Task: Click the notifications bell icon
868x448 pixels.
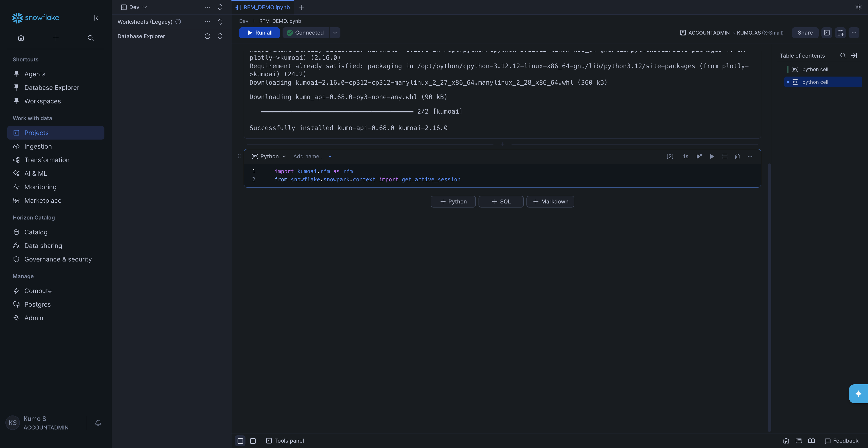Action: [98, 423]
